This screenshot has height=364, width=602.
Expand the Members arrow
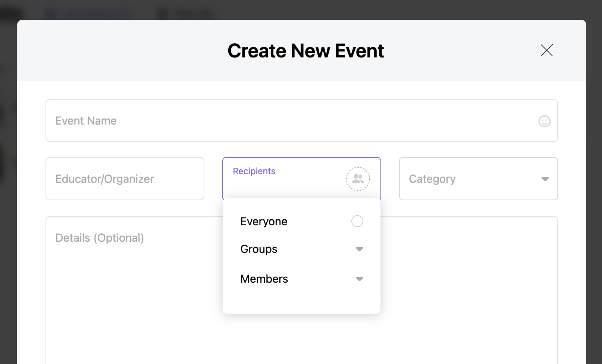[x=359, y=279]
